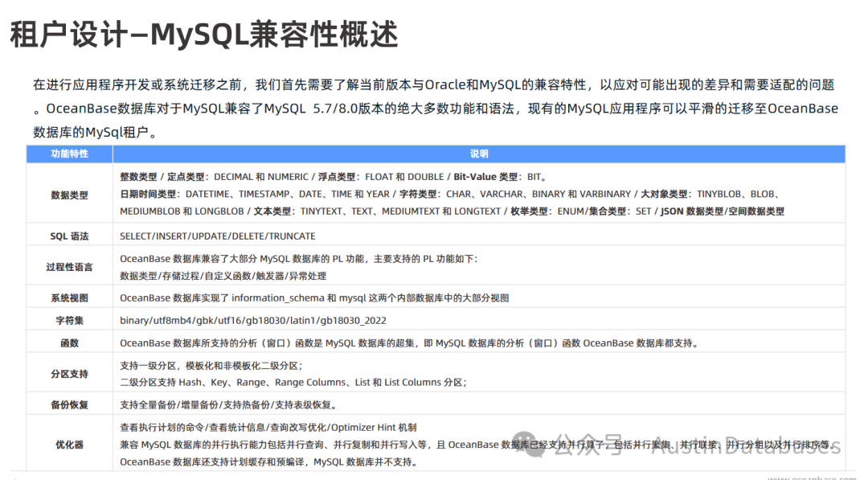Select the "系统视图" row label
Viewport: 868px width, 480px height.
click(x=70, y=297)
